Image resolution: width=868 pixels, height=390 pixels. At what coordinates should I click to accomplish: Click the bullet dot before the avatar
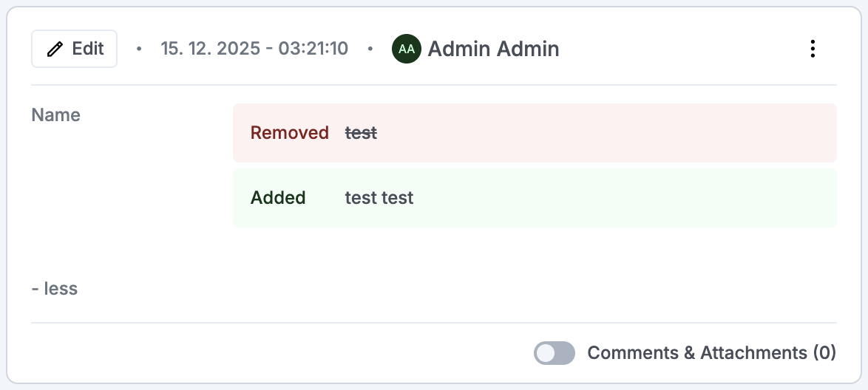click(x=370, y=49)
